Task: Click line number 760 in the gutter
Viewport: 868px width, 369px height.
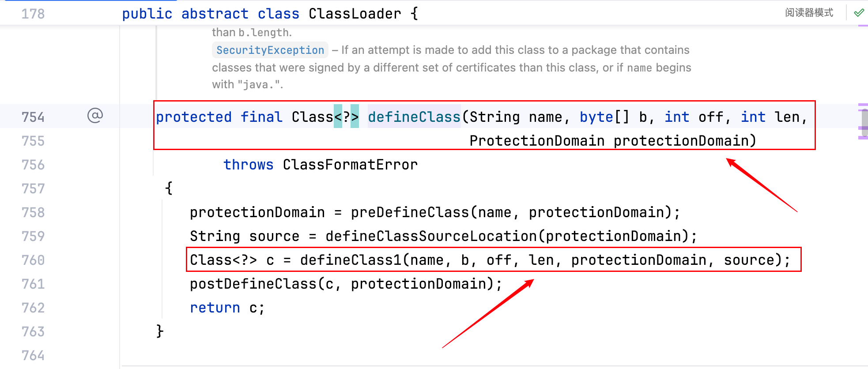Action: point(33,260)
